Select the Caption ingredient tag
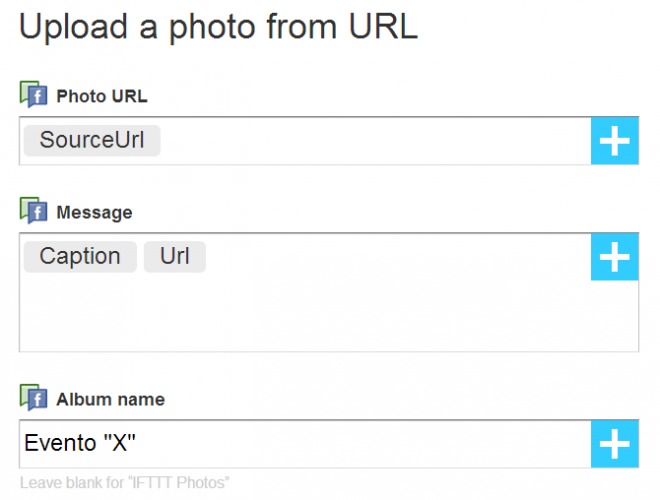Screen dimensions: 660x500 80,256
